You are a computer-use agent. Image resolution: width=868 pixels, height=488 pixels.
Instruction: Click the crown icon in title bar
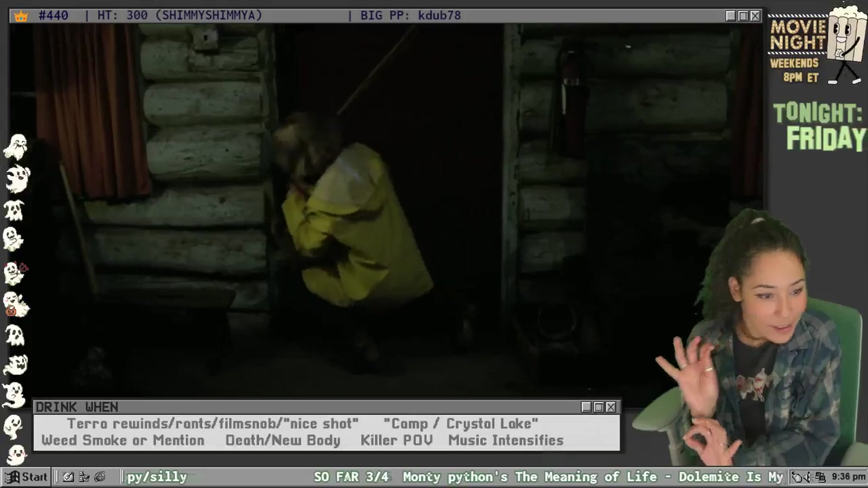tap(21, 16)
